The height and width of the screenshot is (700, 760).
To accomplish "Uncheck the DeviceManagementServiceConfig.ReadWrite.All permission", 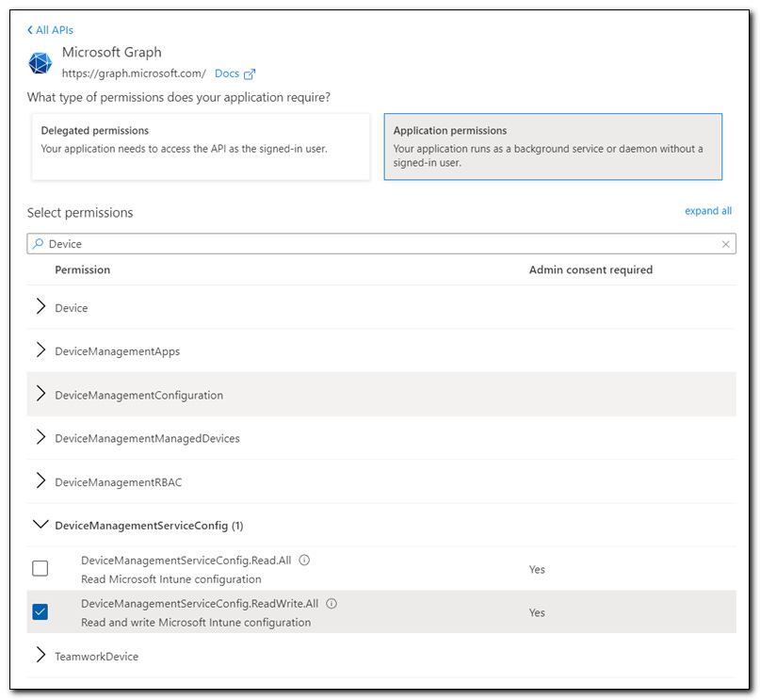I will [40, 611].
